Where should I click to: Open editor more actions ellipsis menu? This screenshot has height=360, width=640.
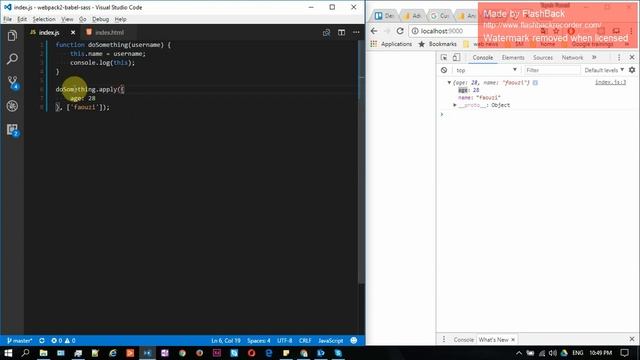(x=356, y=32)
